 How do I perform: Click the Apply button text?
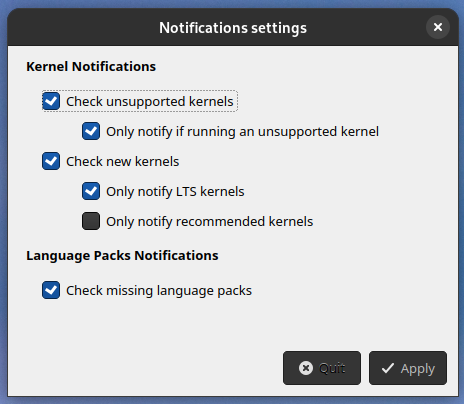coord(418,369)
